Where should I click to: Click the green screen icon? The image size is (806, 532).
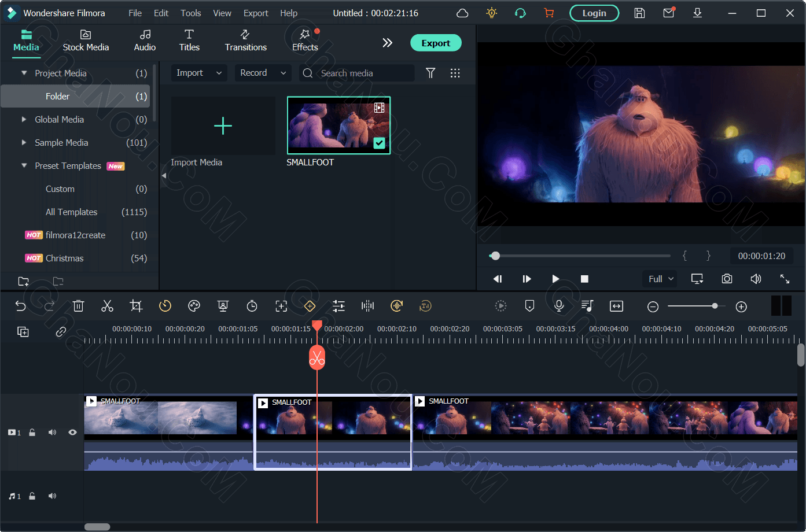(223, 306)
